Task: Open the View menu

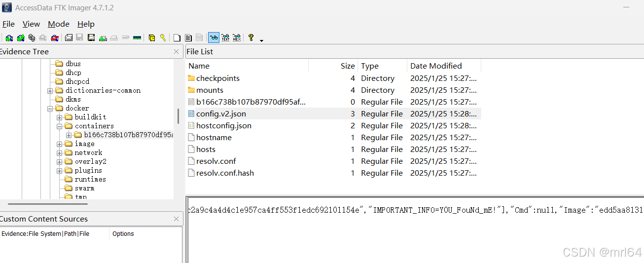Action: coord(31,24)
